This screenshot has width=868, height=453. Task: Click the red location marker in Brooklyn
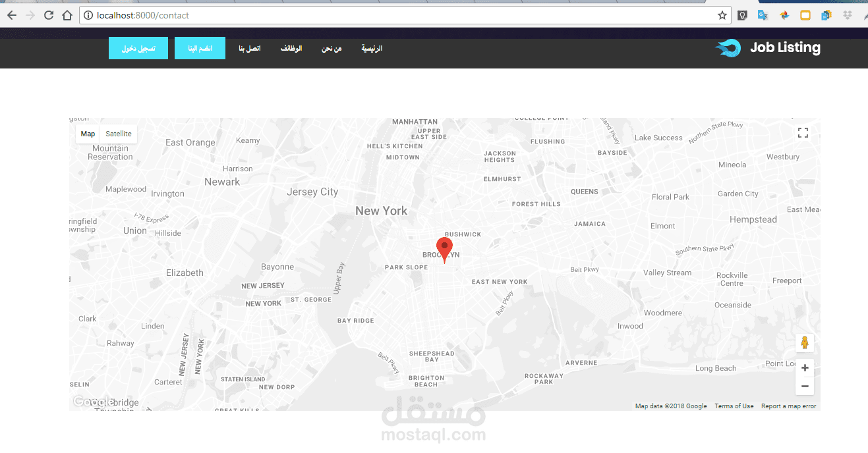445,250
